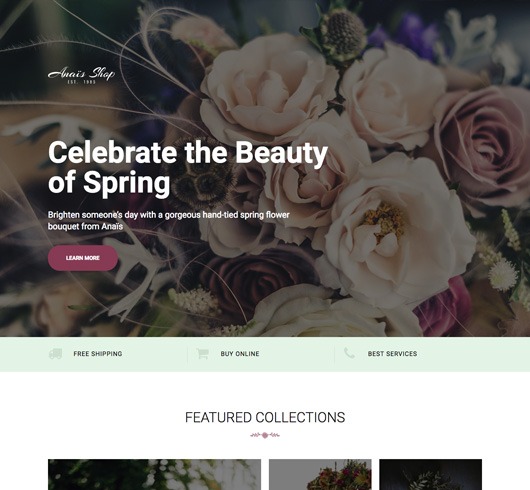Open the Buy Online link
The image size is (530, 490).
[x=240, y=354]
